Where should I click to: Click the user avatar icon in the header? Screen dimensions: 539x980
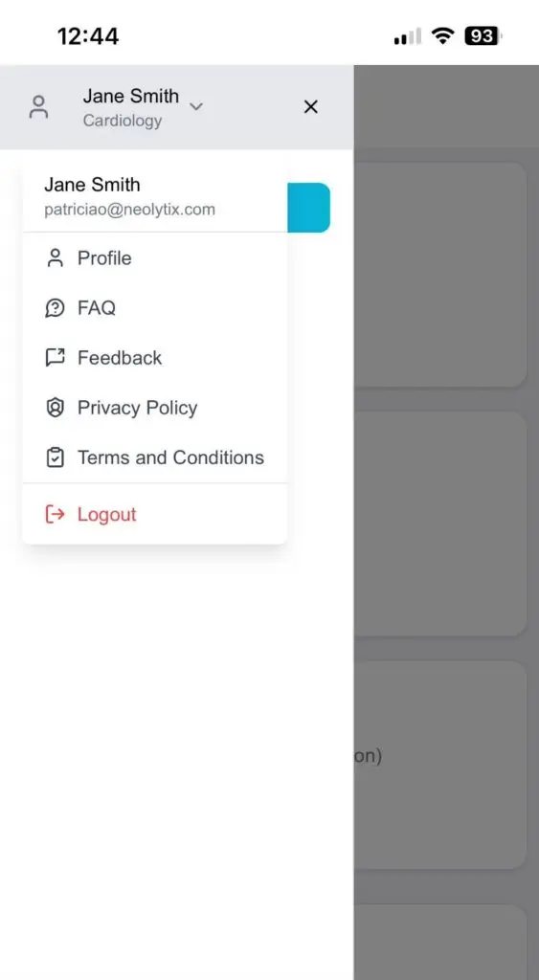coord(38,107)
